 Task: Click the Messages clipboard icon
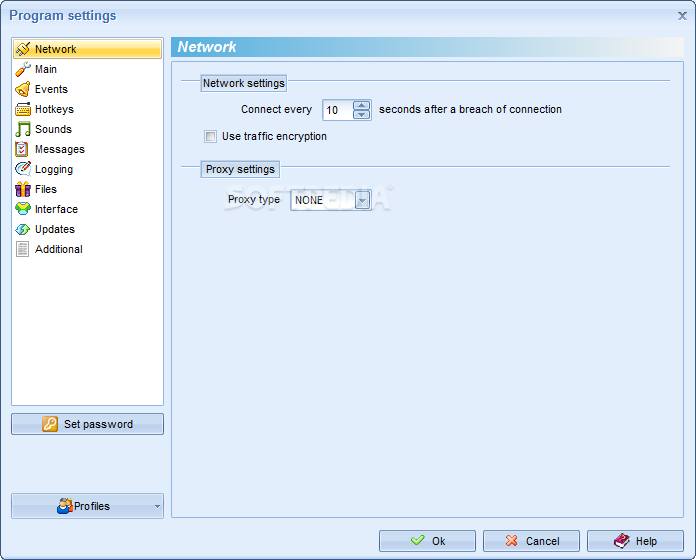22,149
